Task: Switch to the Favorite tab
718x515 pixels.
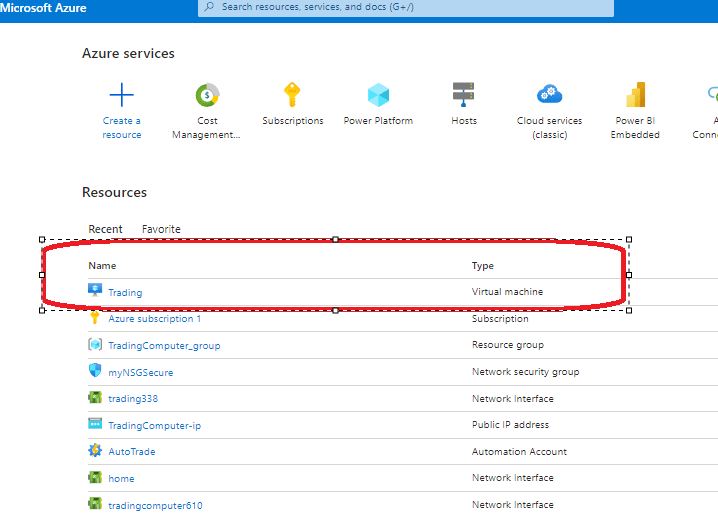Action: tap(161, 229)
